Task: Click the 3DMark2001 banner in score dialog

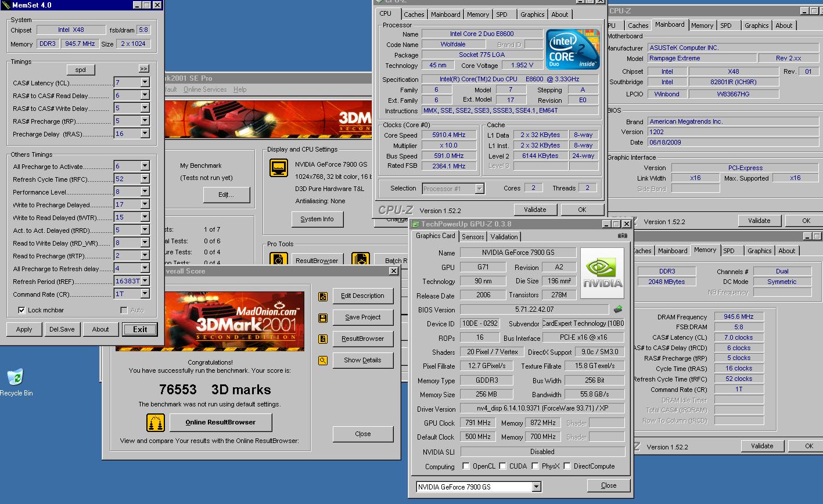Action: tap(210, 321)
